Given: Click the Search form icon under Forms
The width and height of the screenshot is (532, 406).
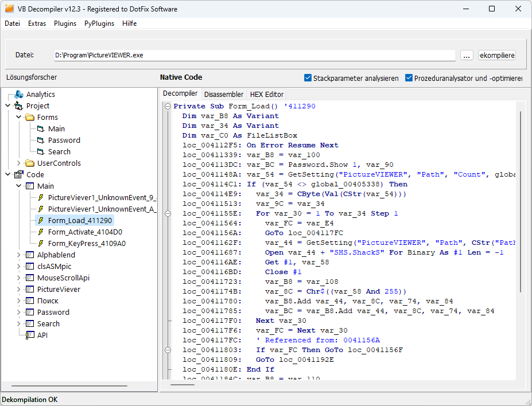Looking at the screenshot, I should [x=41, y=152].
